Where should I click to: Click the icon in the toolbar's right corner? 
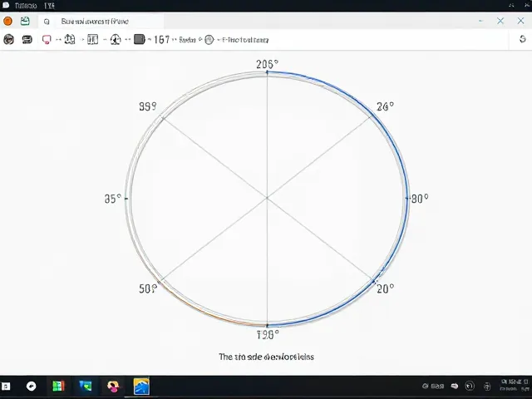coord(523,39)
